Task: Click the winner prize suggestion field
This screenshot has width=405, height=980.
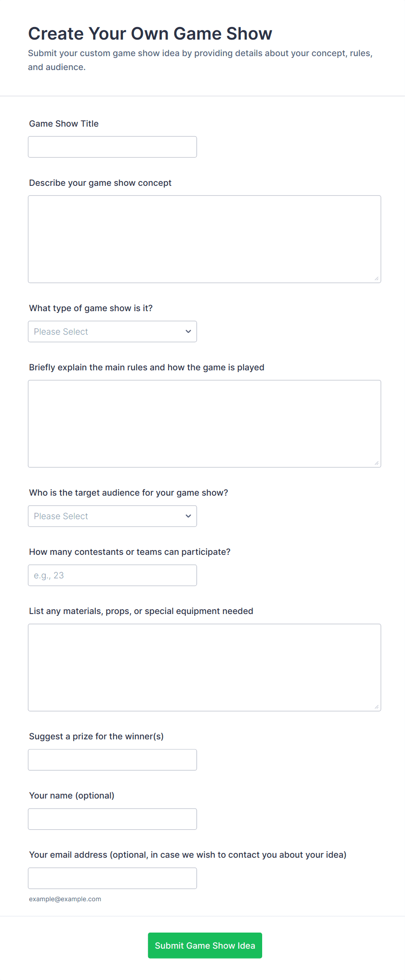Action: point(112,760)
